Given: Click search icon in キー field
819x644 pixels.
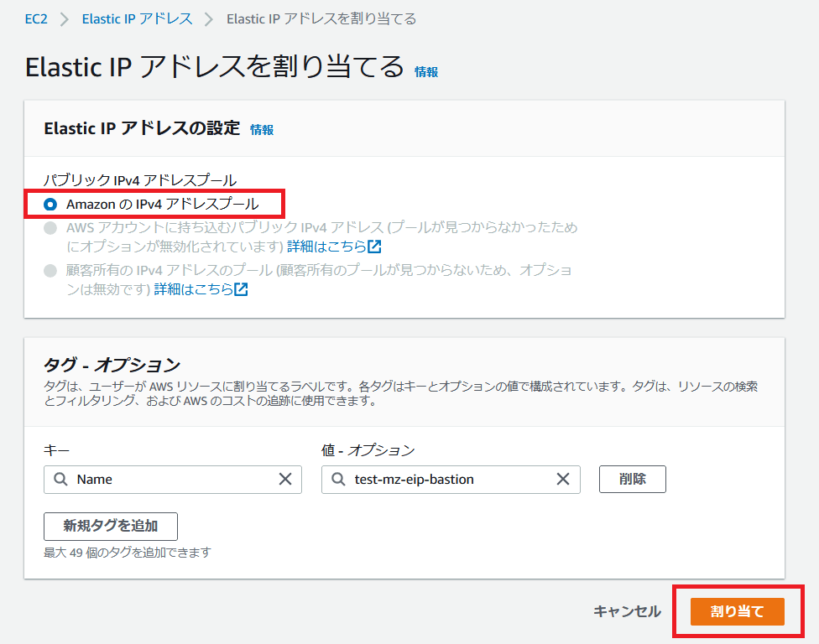Looking at the screenshot, I should point(60,479).
